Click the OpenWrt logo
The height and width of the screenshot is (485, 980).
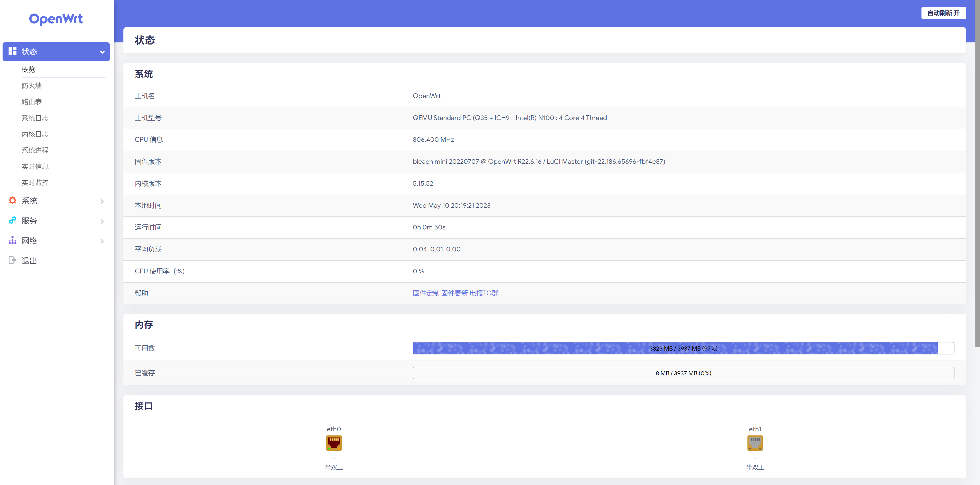(x=56, y=19)
